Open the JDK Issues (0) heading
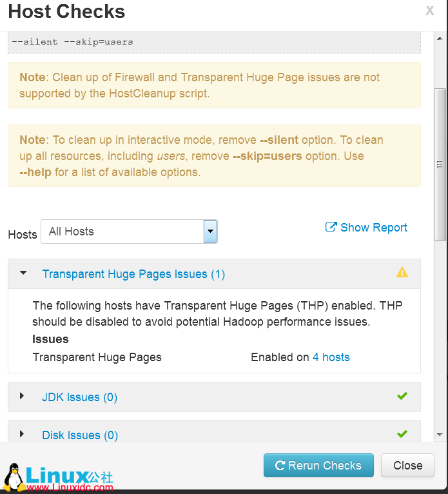Screen dimensions: 448x494 (x=80, y=397)
